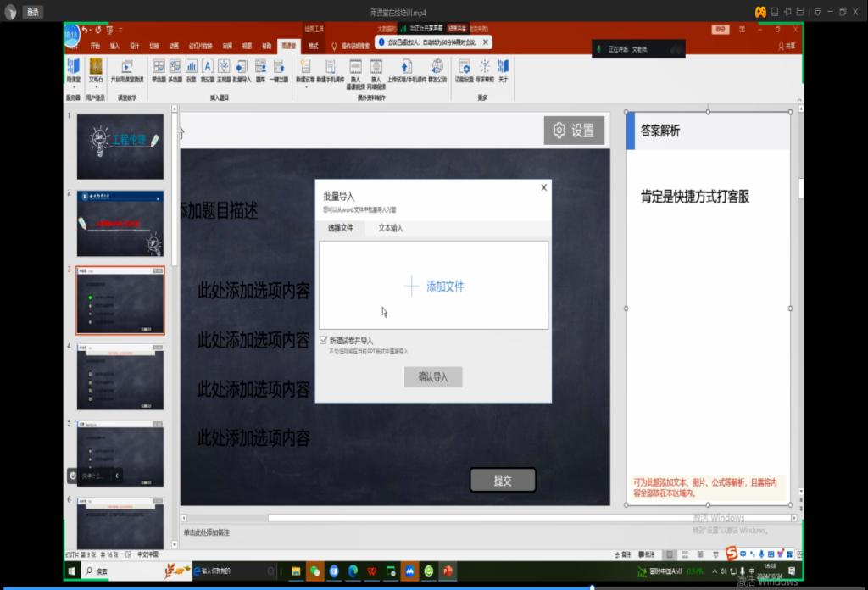
Task: Click the redo icon in quick access toolbar
Action: pos(98,30)
